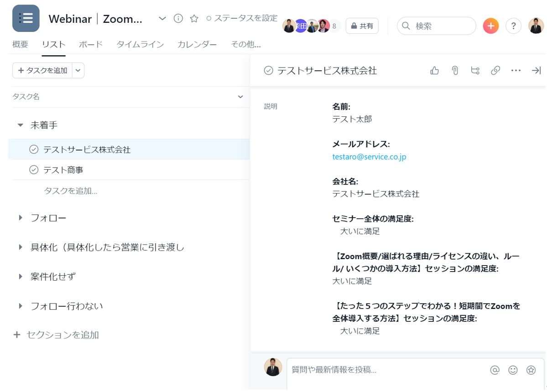Click the @ mention icon in comment box
This screenshot has height=392, width=547.
[495, 370]
